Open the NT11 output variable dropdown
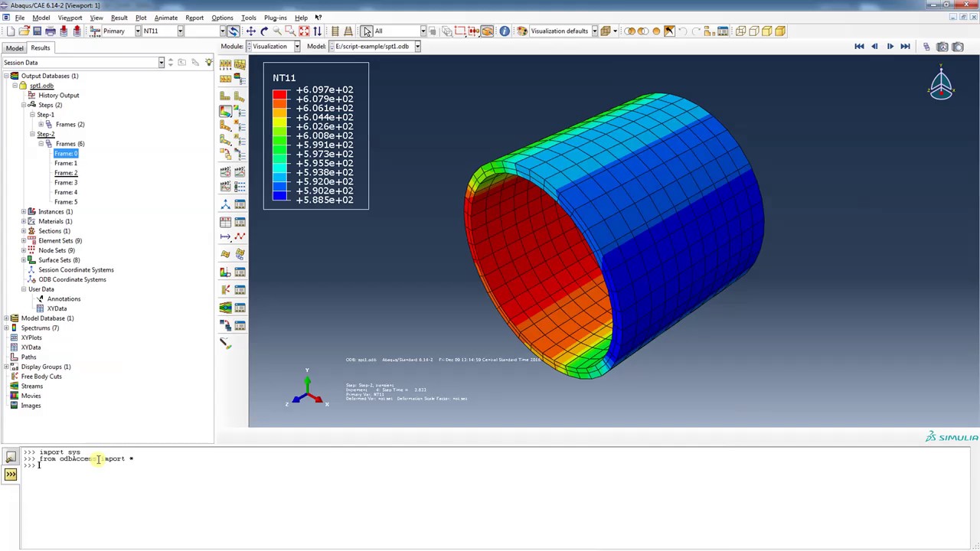 180,31
